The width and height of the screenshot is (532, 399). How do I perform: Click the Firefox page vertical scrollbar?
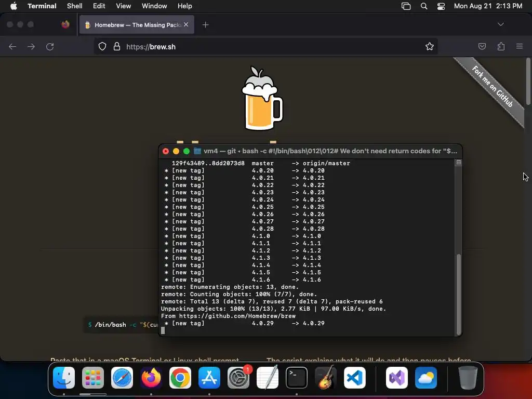coord(528,82)
